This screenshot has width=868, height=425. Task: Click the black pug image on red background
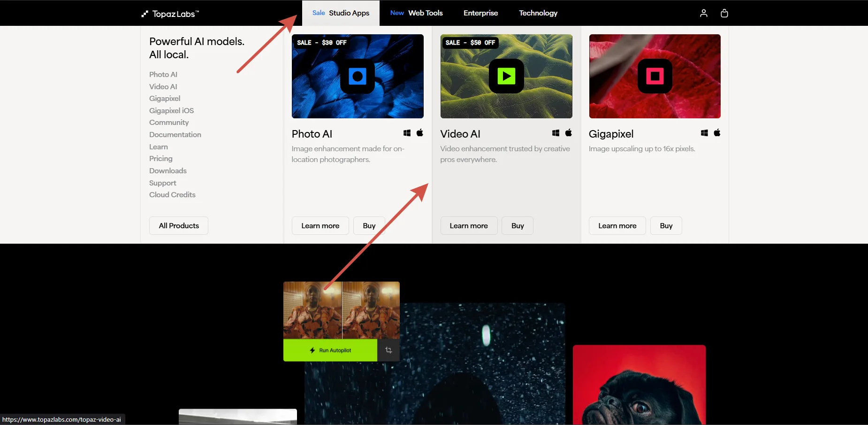(x=639, y=385)
